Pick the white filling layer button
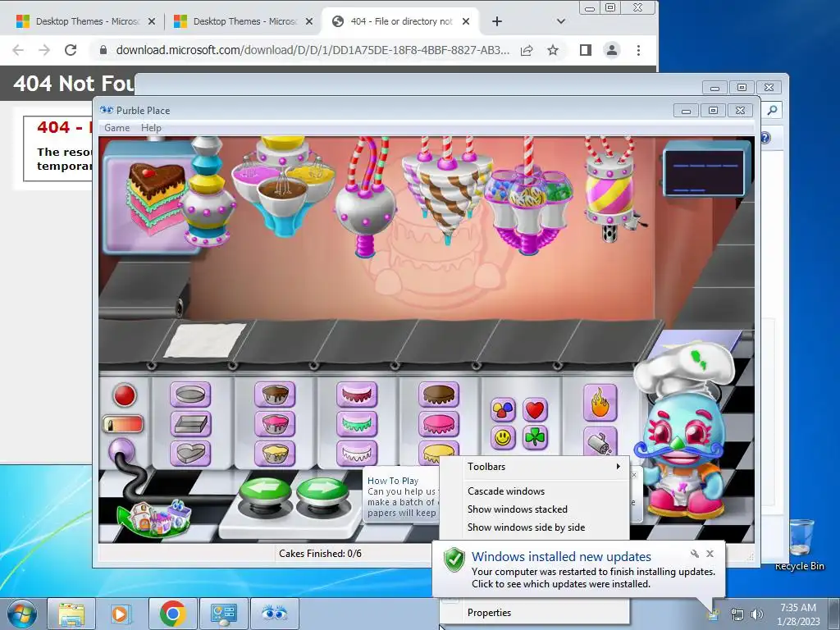Screen dimensions: 840x630 [357, 453]
